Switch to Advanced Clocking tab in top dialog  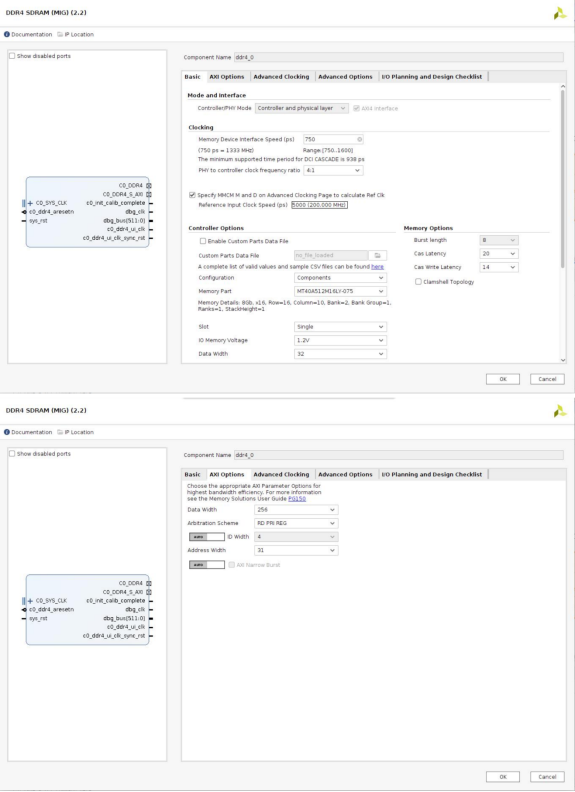tap(281, 77)
